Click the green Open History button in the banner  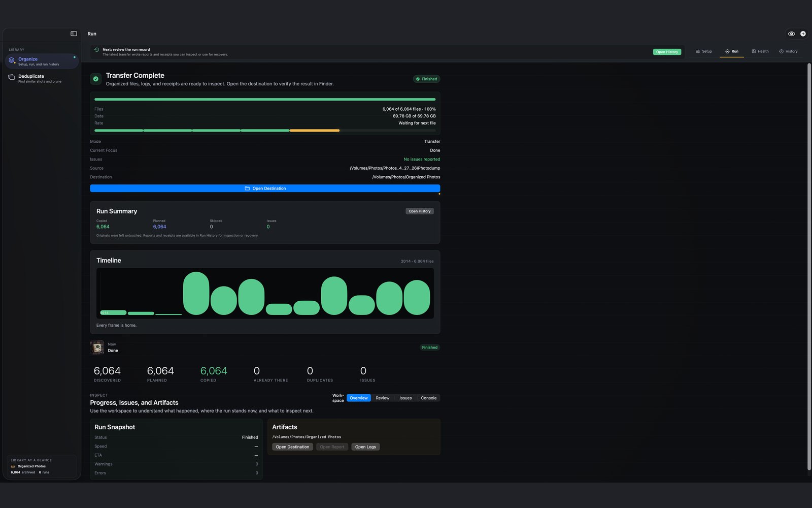coord(667,52)
